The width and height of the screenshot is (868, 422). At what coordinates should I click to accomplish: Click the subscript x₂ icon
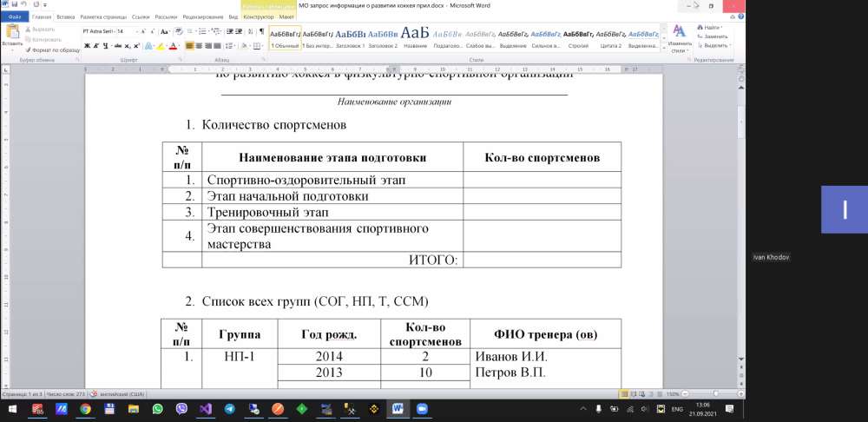tap(128, 45)
